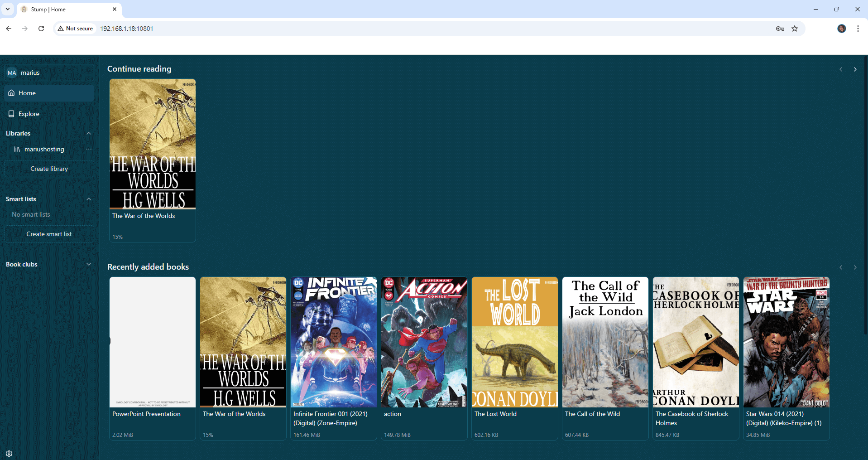Click the Explore book icon
The width and height of the screenshot is (868, 460).
(11, 114)
